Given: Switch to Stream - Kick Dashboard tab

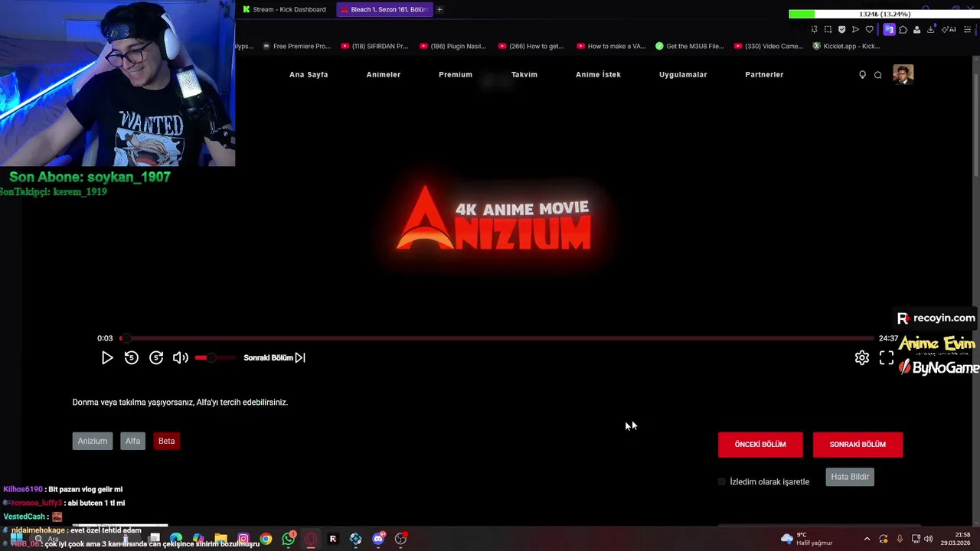Looking at the screenshot, I should [x=284, y=9].
